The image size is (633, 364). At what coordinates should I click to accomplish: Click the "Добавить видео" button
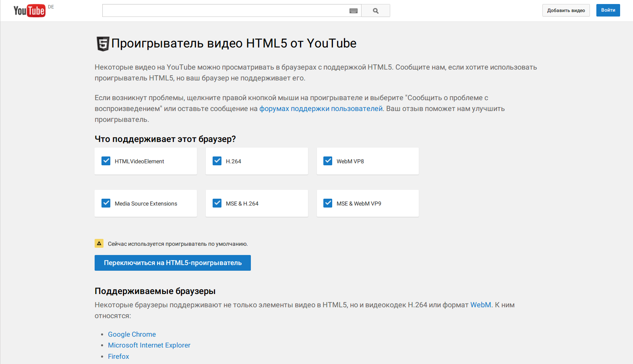[566, 10]
